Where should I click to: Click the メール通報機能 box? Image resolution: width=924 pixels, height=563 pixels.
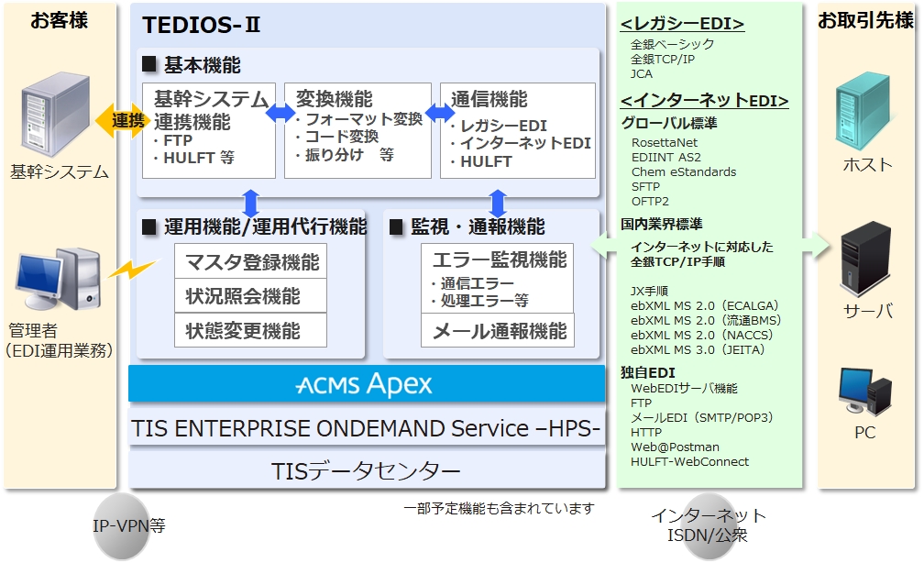point(498,330)
